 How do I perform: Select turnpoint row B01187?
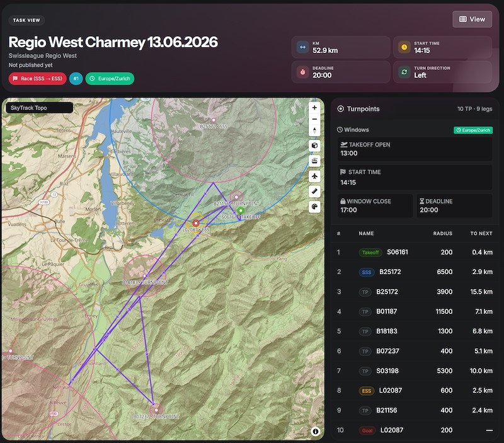(415, 311)
